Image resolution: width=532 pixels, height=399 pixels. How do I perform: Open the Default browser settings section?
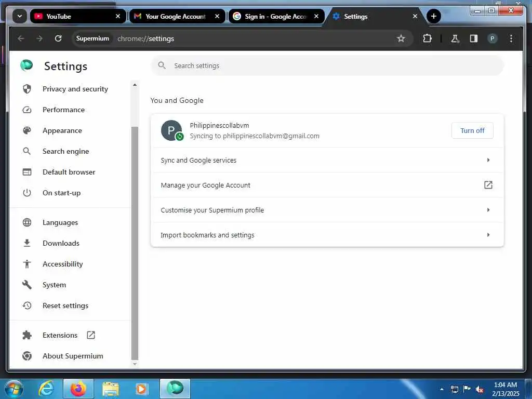pos(69,172)
